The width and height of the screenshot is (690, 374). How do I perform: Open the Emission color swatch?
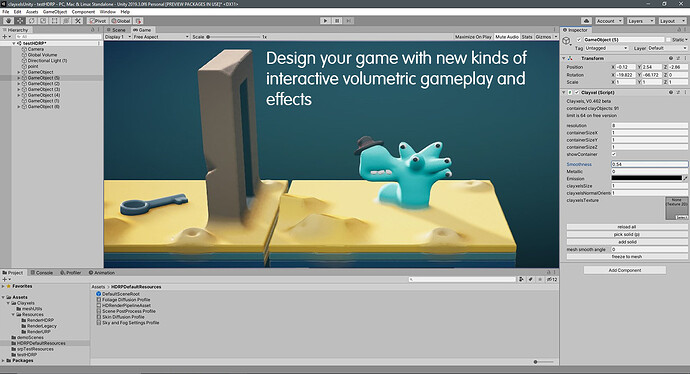point(646,178)
